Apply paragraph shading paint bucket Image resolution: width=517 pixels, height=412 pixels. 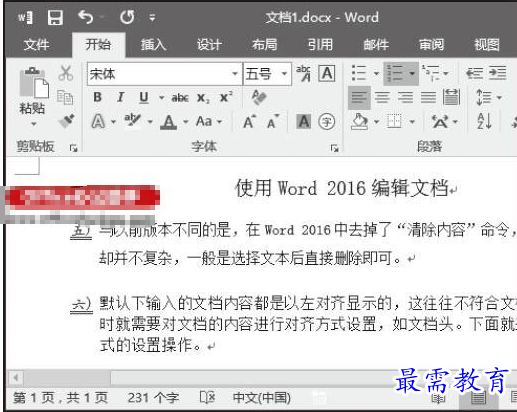(x=360, y=121)
